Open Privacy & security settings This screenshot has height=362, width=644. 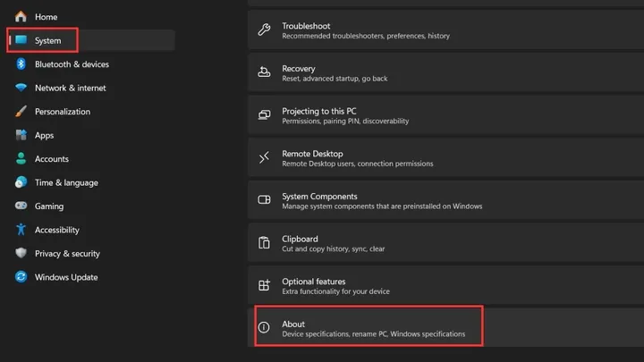click(67, 254)
